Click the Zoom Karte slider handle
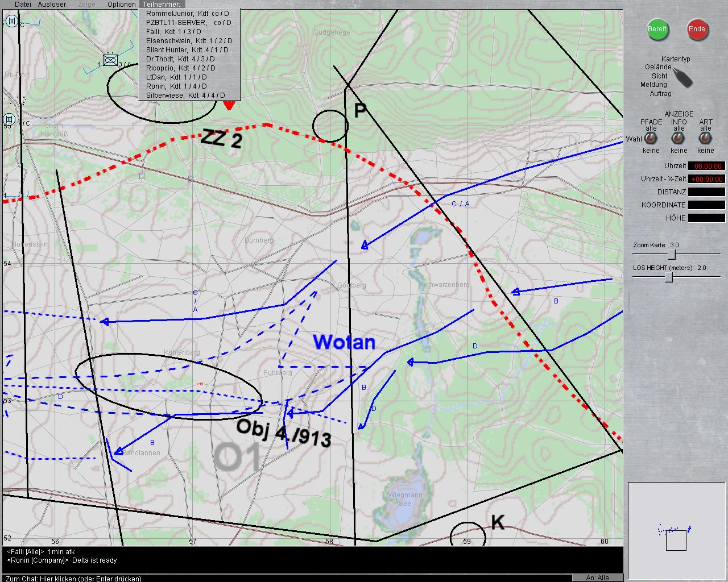Image resolution: width=728 pixels, height=582 pixels. point(672,254)
